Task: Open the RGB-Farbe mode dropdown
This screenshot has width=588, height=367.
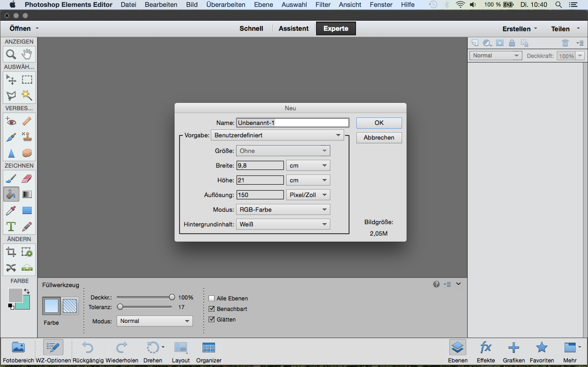Action: [x=283, y=209]
